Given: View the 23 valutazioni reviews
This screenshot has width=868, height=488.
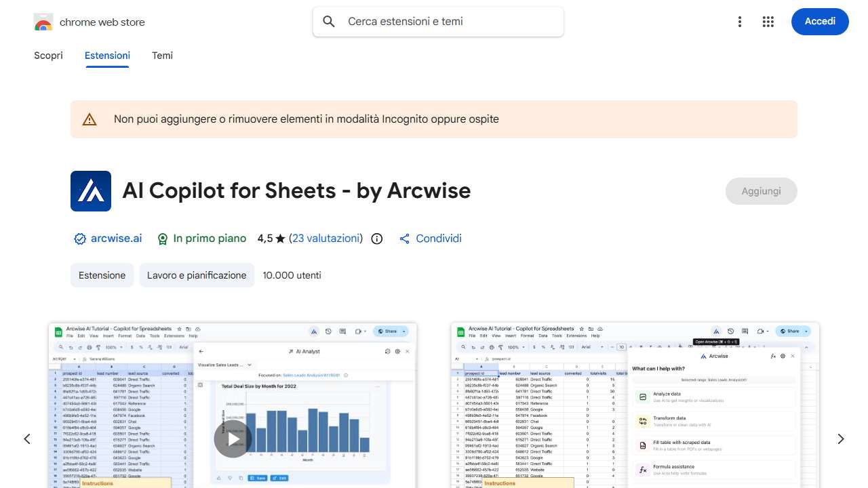Looking at the screenshot, I should pyautogui.click(x=326, y=239).
